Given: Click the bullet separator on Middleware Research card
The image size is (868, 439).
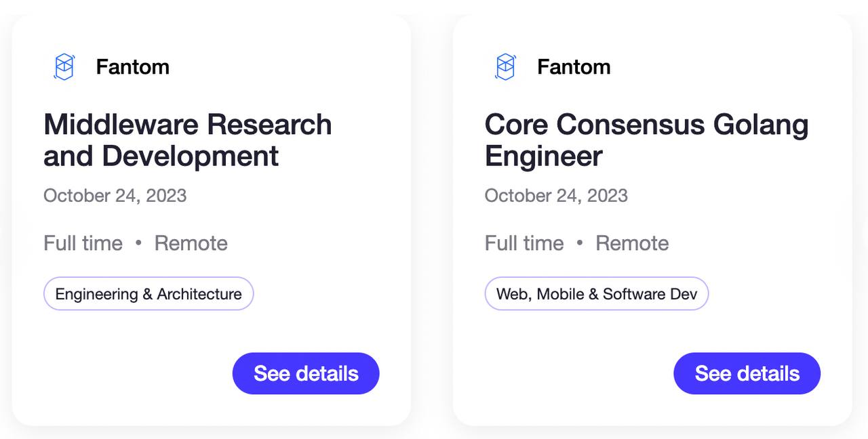Looking at the screenshot, I should click(138, 243).
